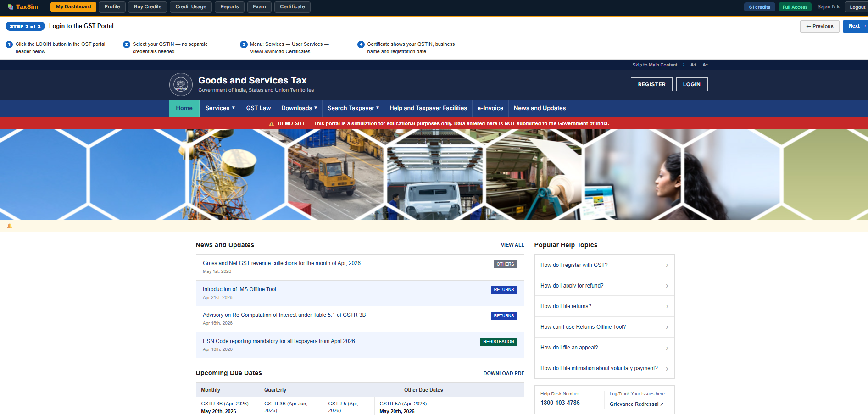Click the chevron on How do I file an appeal
Screen dimensions: 868x415
click(667, 348)
